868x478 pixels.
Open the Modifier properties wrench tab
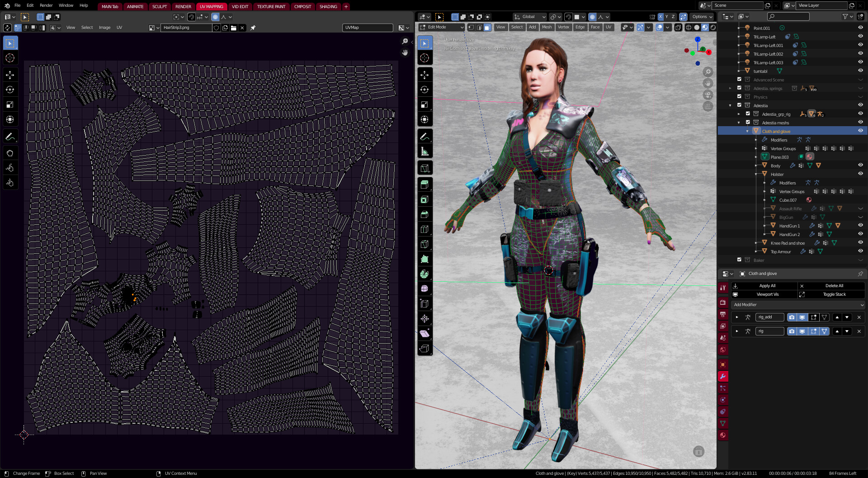point(723,376)
